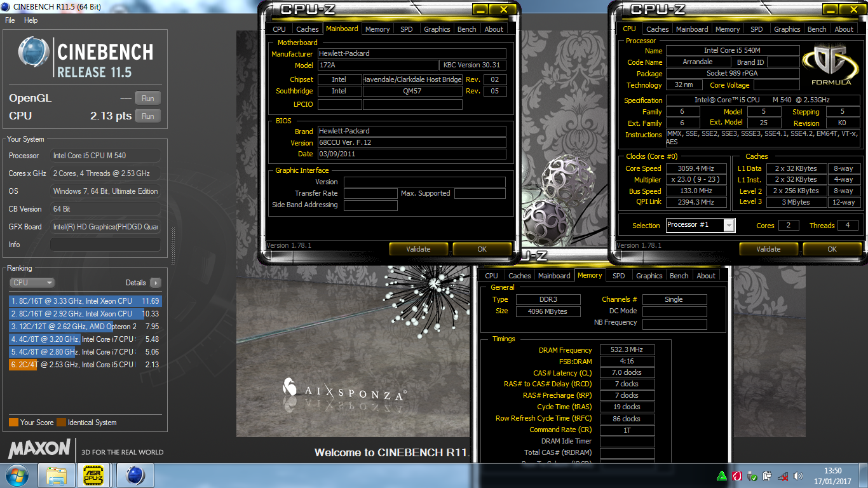Click Validate in Mainboard CPU-Z window
The height and width of the screenshot is (488, 868).
point(418,249)
